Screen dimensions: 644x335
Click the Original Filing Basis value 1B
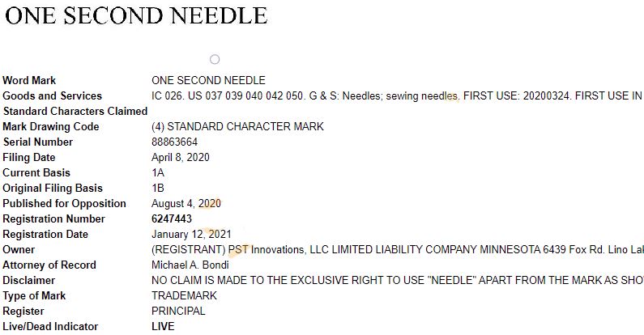pyautogui.click(x=159, y=188)
